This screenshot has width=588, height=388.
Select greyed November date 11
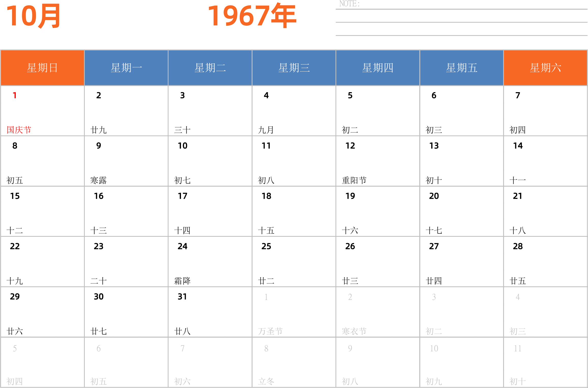[545, 362]
